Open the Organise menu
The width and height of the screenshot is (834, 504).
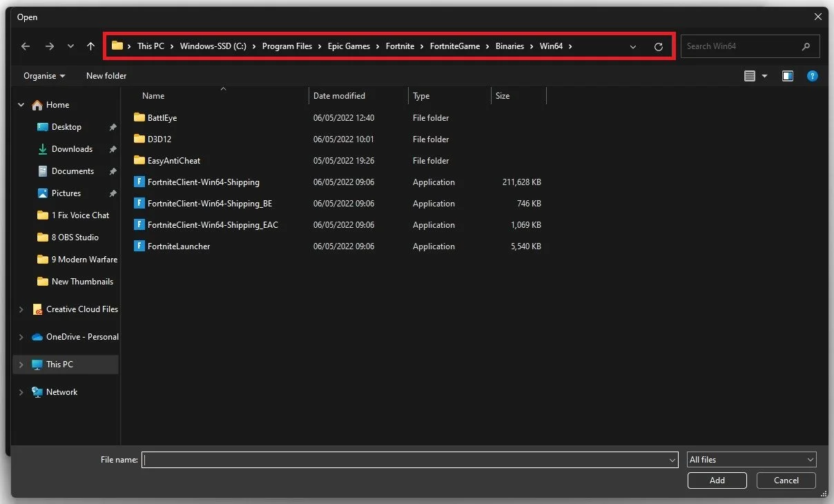coord(44,76)
